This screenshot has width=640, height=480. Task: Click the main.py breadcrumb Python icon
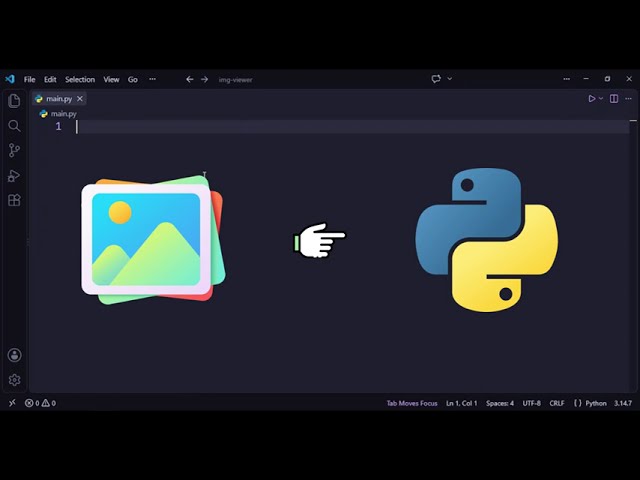(43, 114)
